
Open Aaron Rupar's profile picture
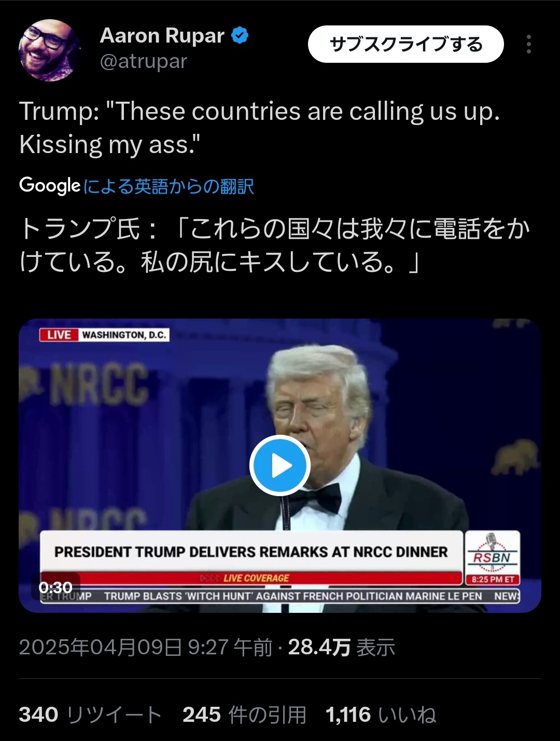49,50
